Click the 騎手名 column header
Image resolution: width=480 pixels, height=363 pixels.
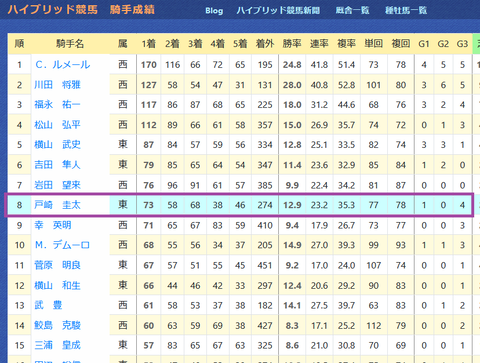point(70,44)
